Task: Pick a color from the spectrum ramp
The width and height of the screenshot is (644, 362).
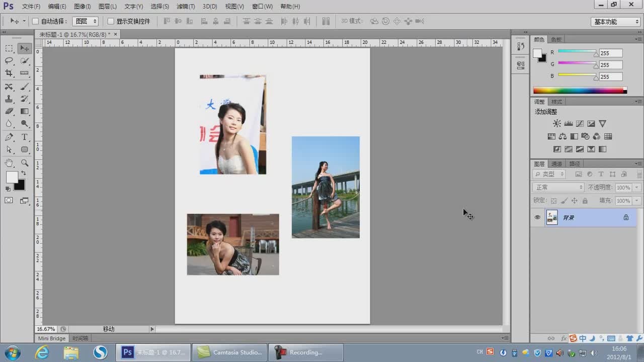Action: coord(579,90)
